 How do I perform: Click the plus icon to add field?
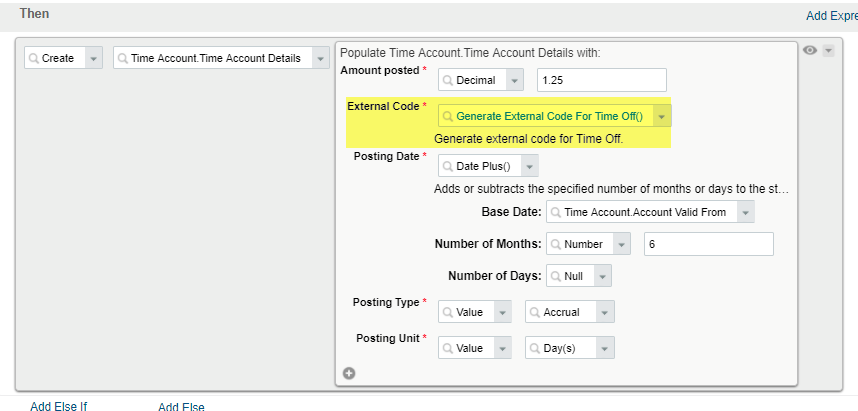pos(349,373)
